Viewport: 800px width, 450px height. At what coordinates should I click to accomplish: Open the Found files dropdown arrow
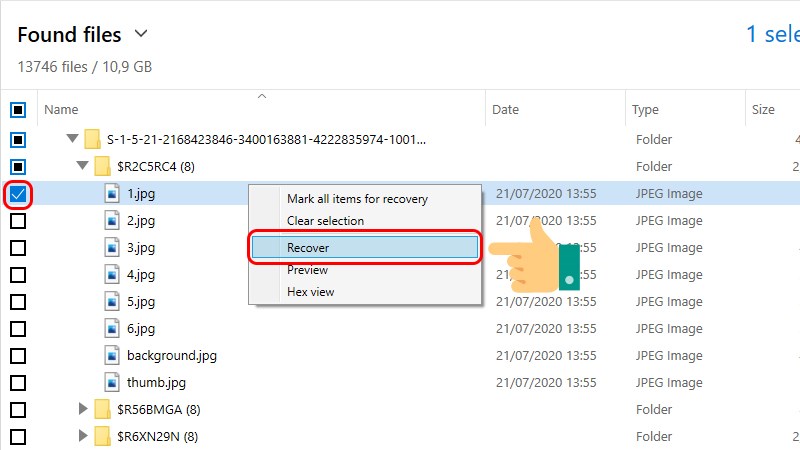coord(141,34)
